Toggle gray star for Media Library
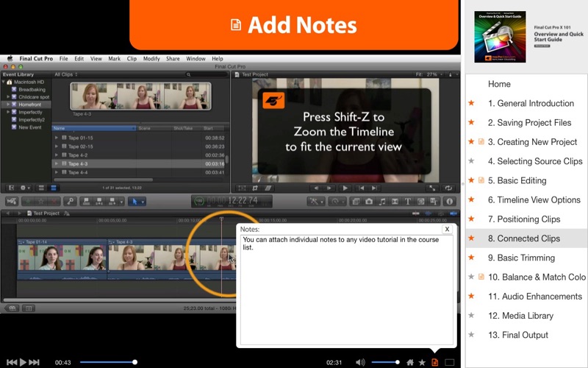This screenshot has width=588, height=368. [471, 315]
